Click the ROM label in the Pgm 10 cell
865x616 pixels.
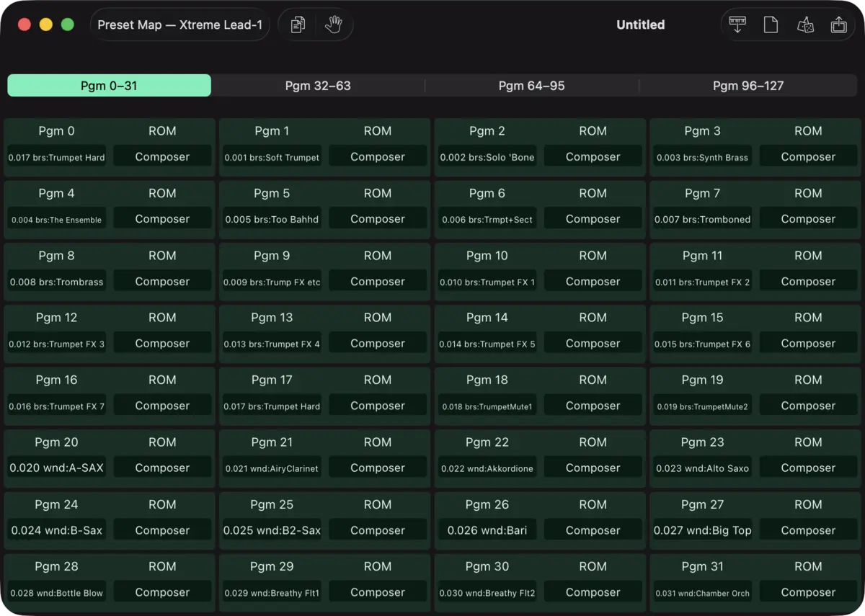pyautogui.click(x=593, y=256)
